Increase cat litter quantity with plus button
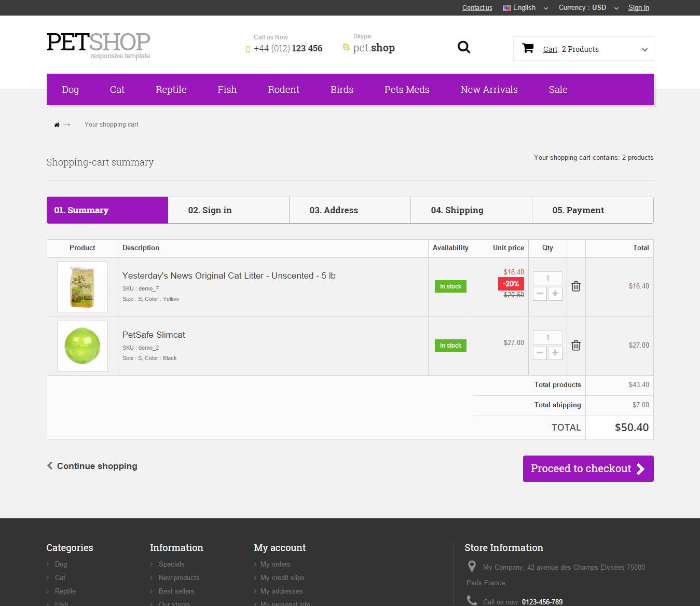 [x=555, y=294]
